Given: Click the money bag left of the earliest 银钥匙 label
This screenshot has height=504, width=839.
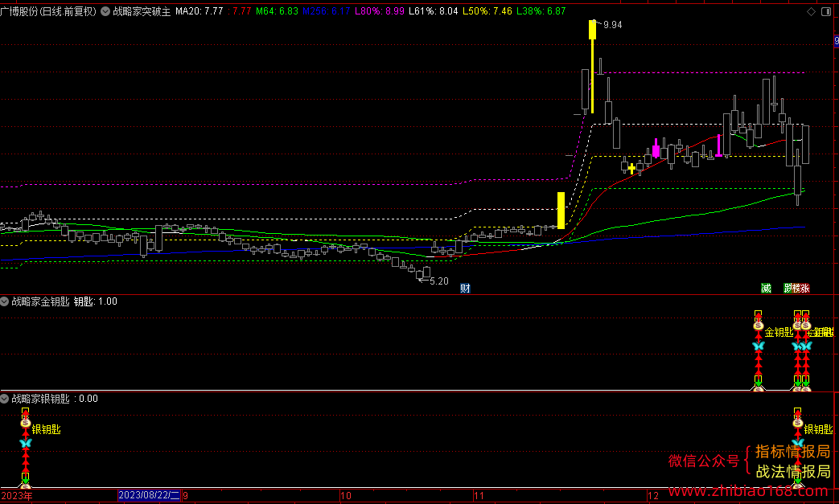Looking at the screenshot, I should click(x=25, y=423).
